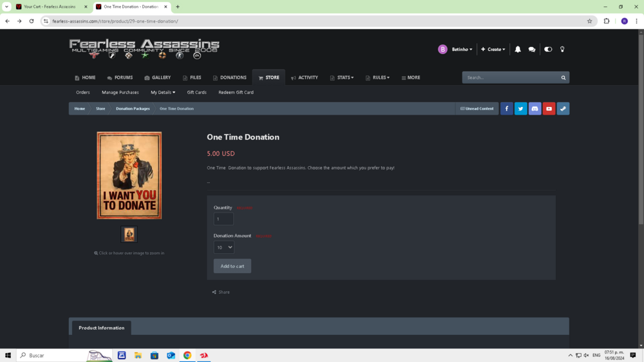Image resolution: width=644 pixels, height=362 pixels.
Task: Open Chrome extensions puzzle icon
Action: [607, 21]
